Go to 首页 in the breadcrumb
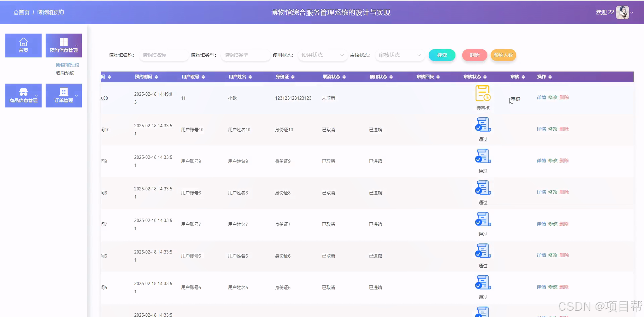This screenshot has height=317, width=644. pyautogui.click(x=24, y=12)
